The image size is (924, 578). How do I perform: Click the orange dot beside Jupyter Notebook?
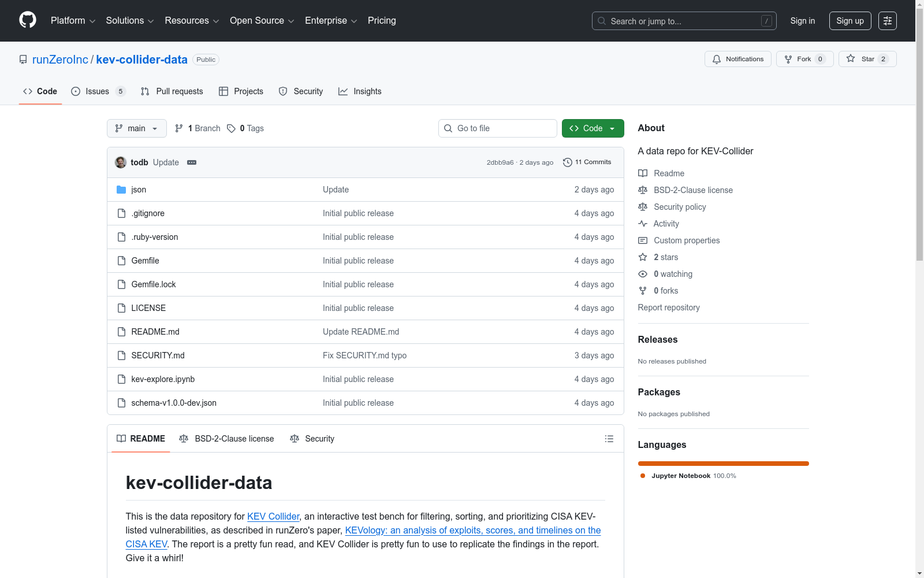coord(643,476)
